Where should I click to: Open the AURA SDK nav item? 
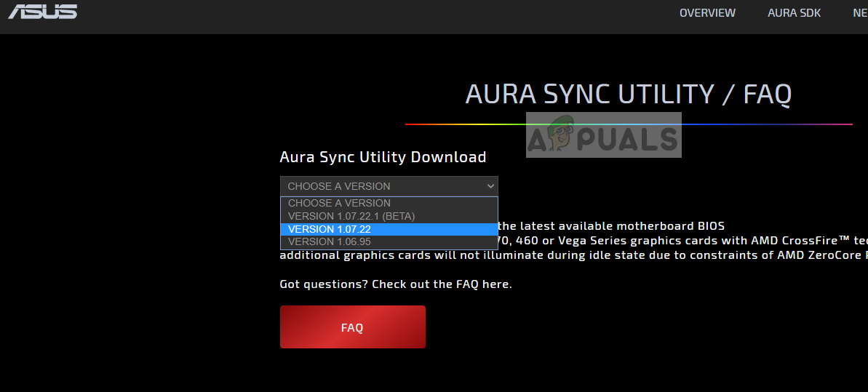794,13
